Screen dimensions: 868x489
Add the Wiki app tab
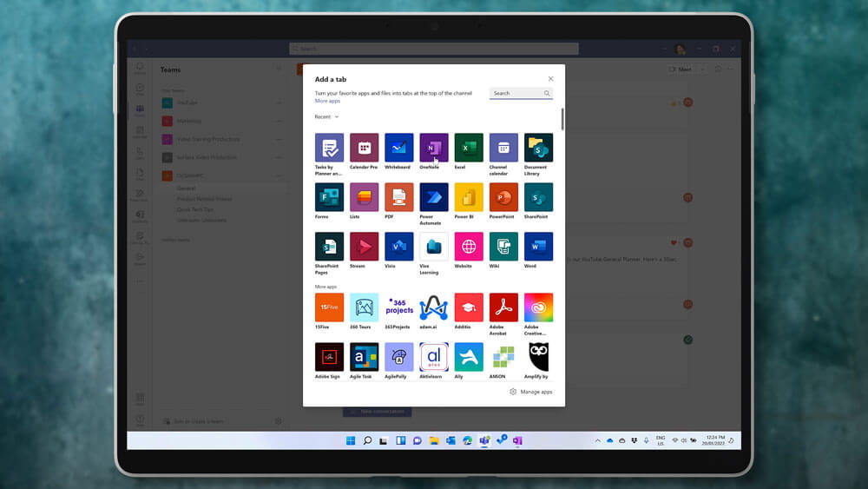pyautogui.click(x=503, y=247)
